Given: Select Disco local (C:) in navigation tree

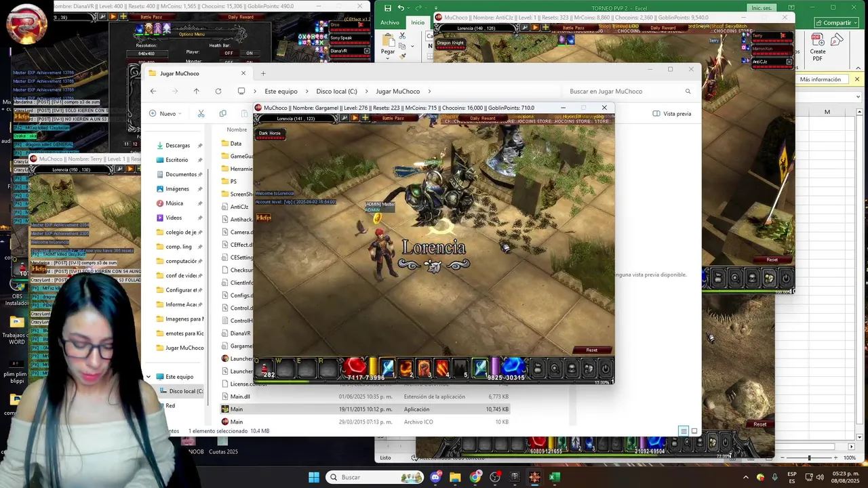Looking at the screenshot, I should [182, 391].
